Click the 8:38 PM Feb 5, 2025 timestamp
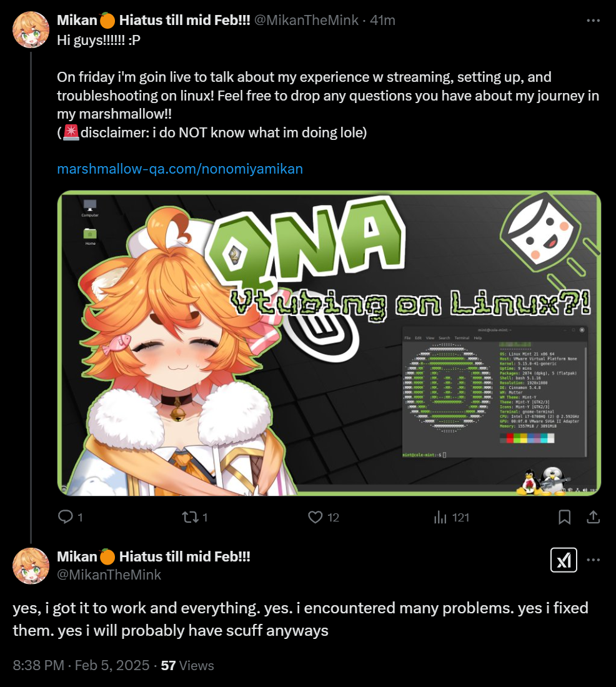 click(x=81, y=666)
